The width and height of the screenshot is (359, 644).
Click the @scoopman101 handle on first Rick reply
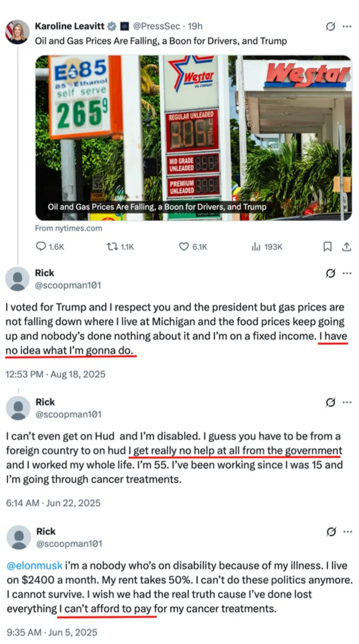[68, 285]
